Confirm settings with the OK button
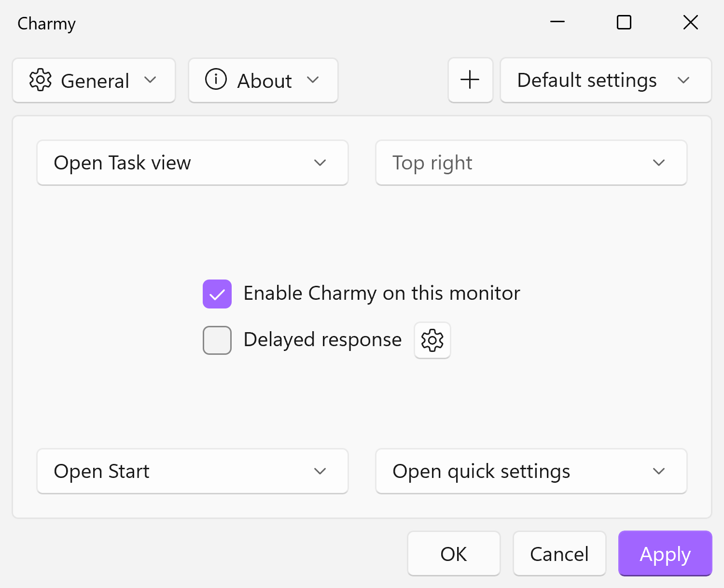This screenshot has height=588, width=724. click(453, 553)
